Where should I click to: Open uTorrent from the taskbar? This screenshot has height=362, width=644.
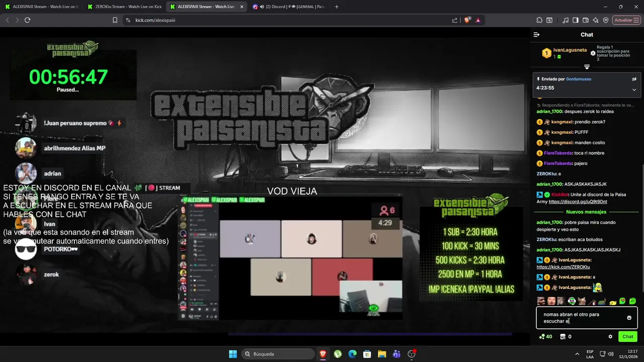tap(338, 354)
